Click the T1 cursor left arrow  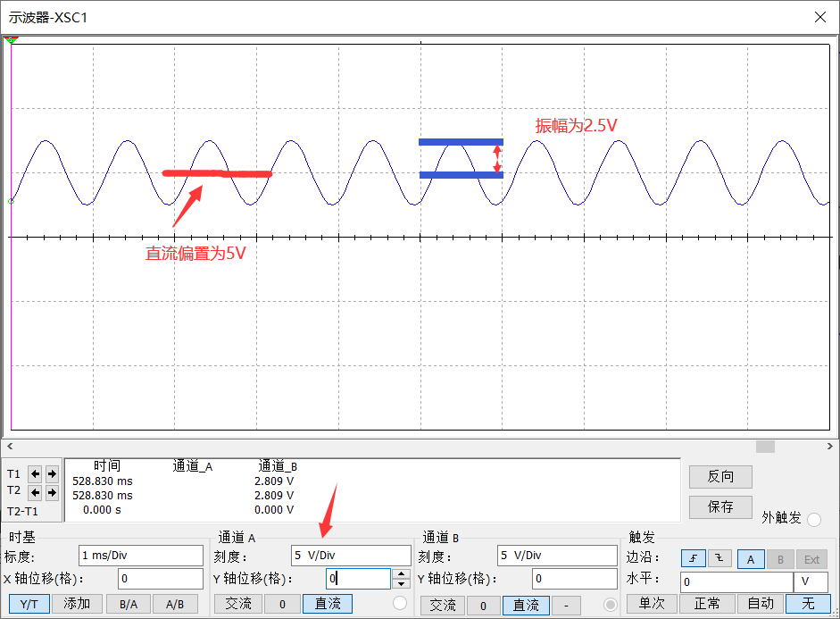(36, 473)
